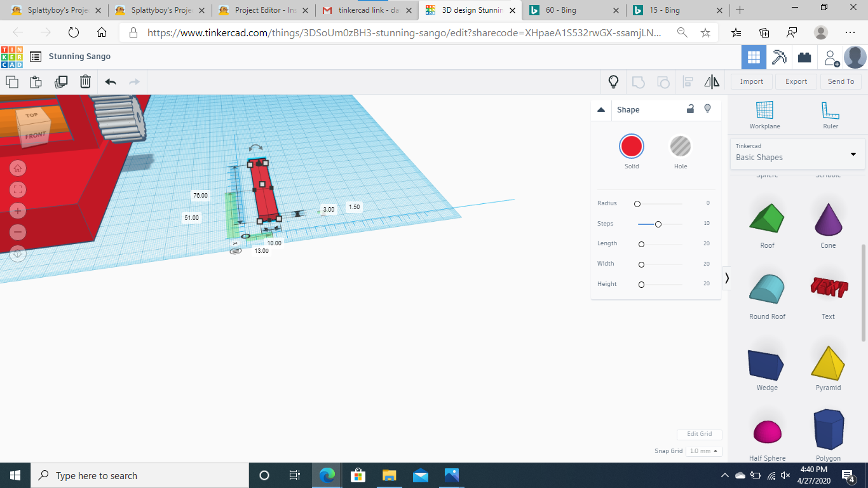The height and width of the screenshot is (488, 868).
Task: Open the Snap Grid size dropdown
Action: point(704,451)
